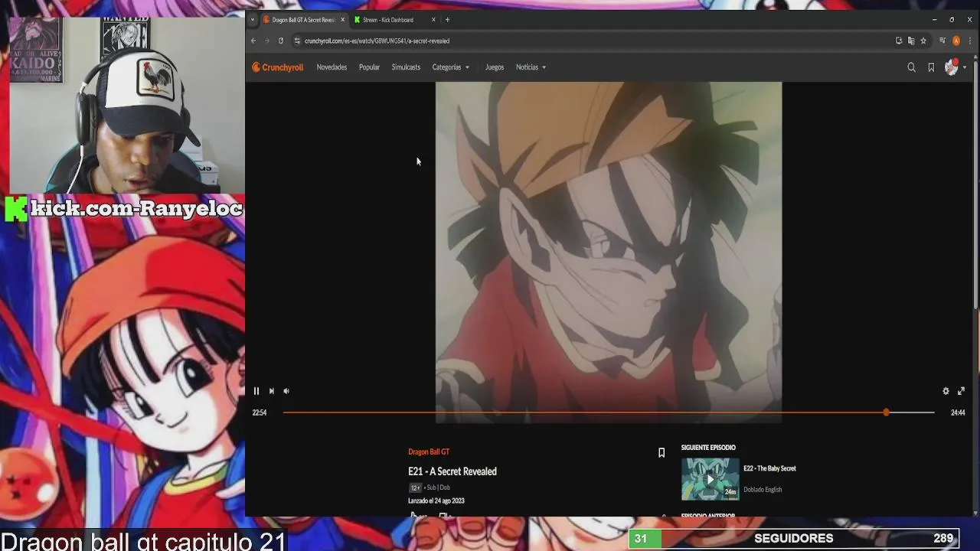Close the Kick Dashboard browser tab
Screen dimensions: 980x551
click(x=433, y=20)
